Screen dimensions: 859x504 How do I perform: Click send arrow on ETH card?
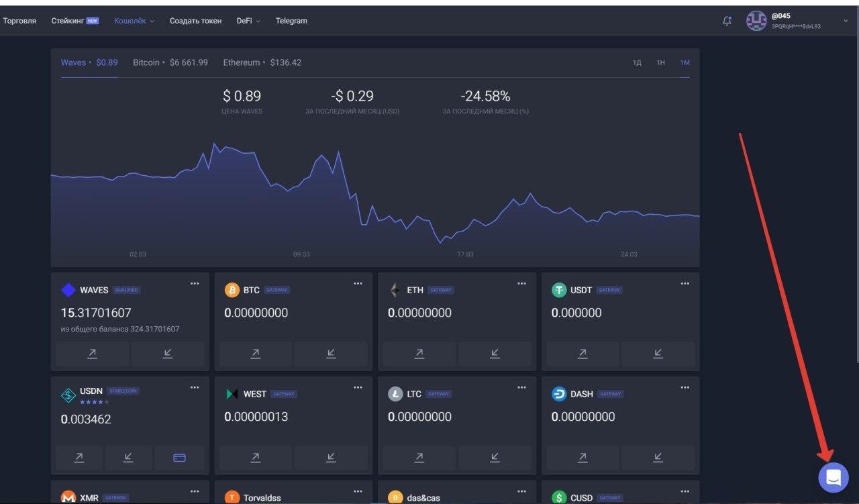click(419, 354)
